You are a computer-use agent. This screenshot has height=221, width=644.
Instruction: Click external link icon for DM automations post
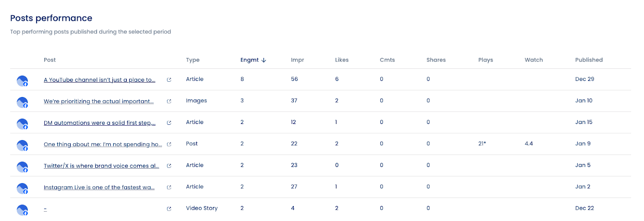[x=169, y=123]
